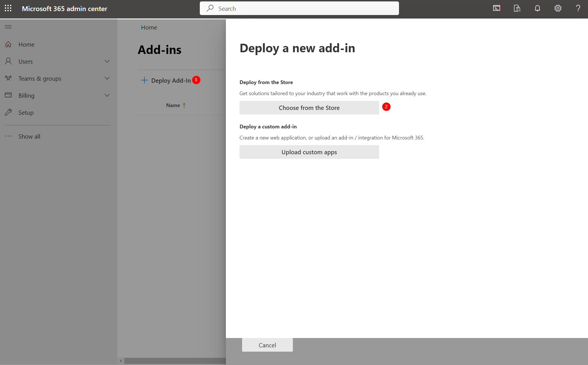
Task: Open the Home breadcrumb link
Action: (149, 27)
